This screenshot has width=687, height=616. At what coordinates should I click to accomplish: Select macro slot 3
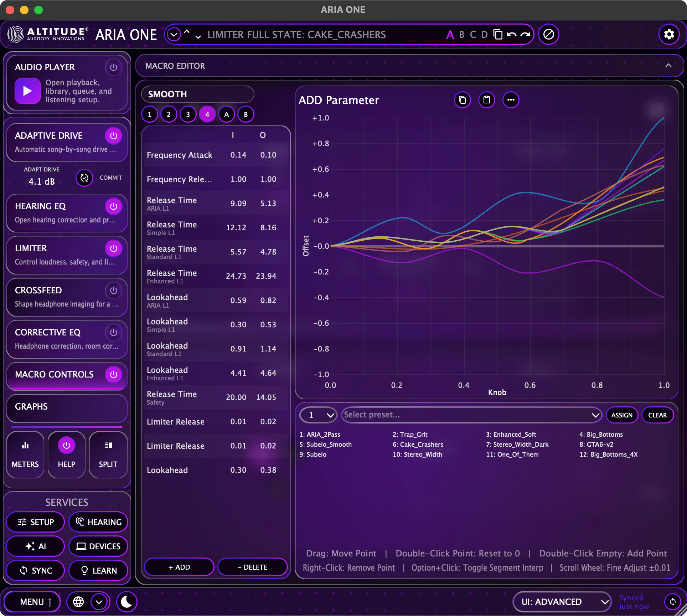[x=188, y=114]
